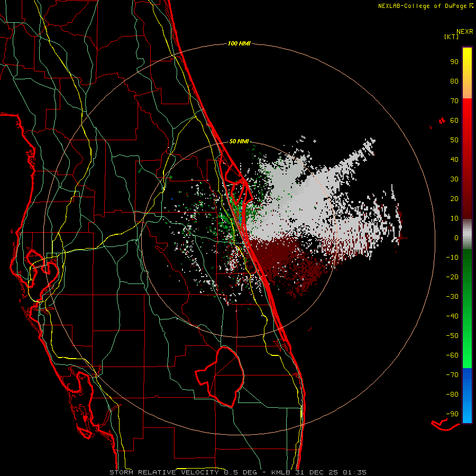476x476 pixels.
Task: Click the 0 value on the velocity scale
Action: coord(456,238)
